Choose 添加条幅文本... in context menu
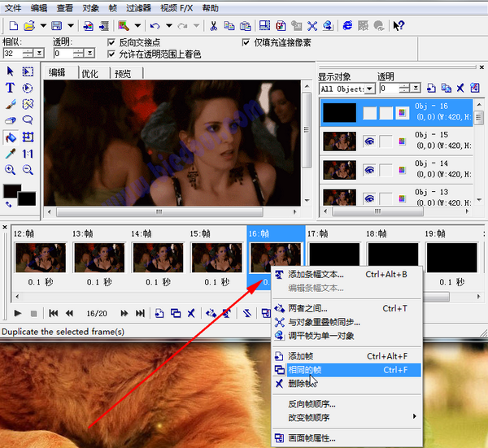Image resolution: width=488 pixels, height=448 pixels. tap(347, 274)
